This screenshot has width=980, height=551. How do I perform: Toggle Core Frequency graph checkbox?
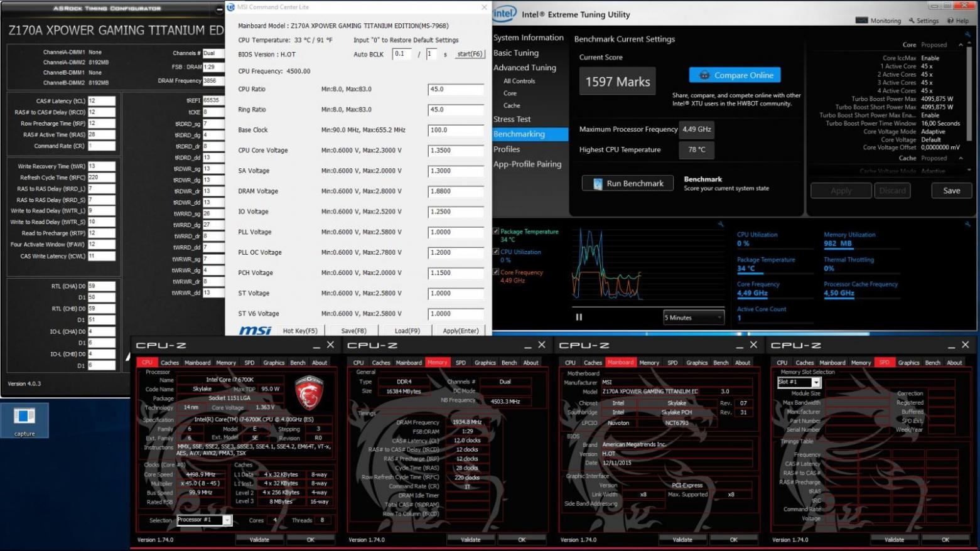coord(496,272)
